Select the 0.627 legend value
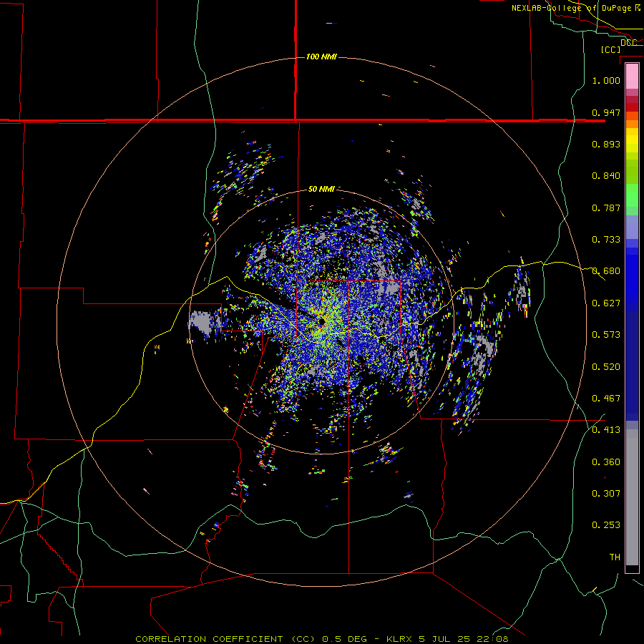The height and width of the screenshot is (644, 644). pos(606,303)
